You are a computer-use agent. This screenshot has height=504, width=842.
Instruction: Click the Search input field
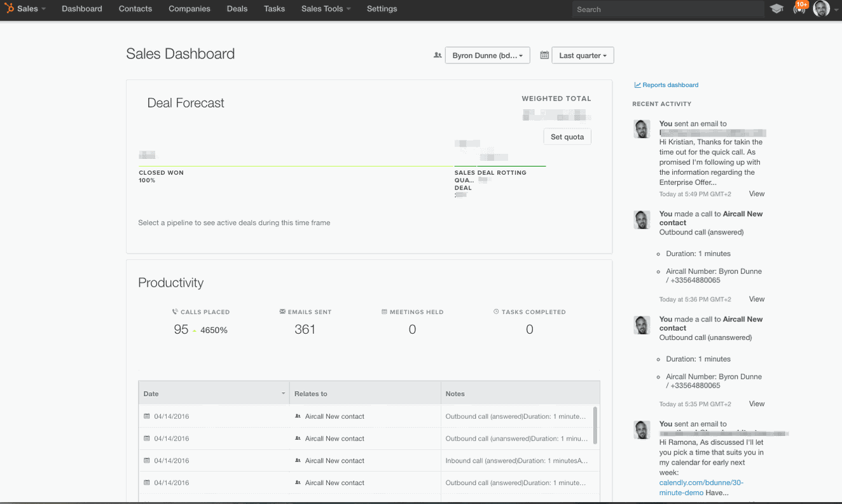[668, 9]
